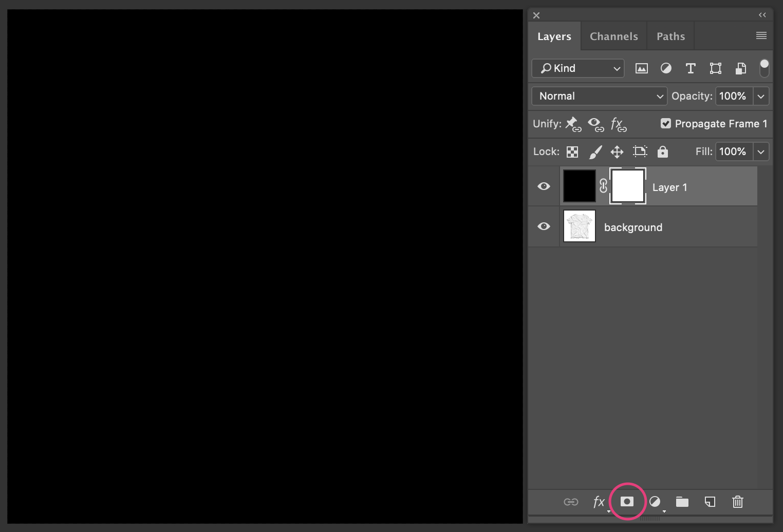This screenshot has height=532, width=783.
Task: Create a new layer
Action: (x=710, y=502)
